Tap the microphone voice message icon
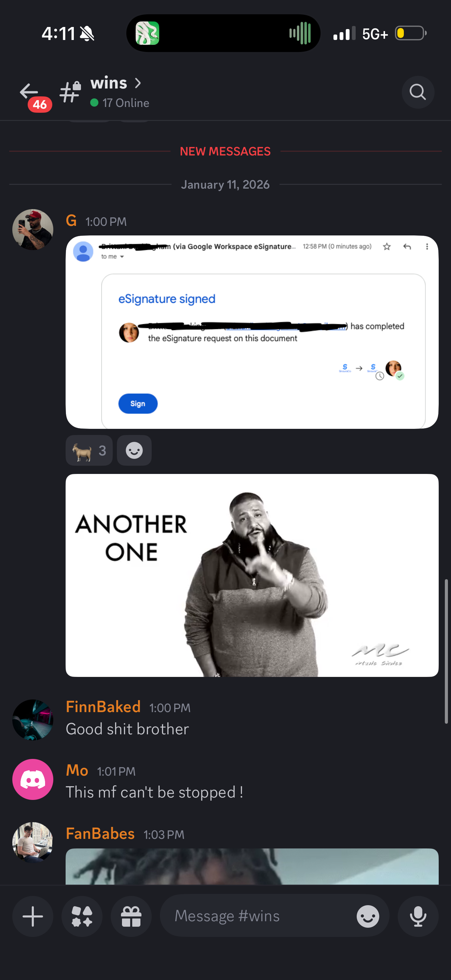 pos(418,916)
